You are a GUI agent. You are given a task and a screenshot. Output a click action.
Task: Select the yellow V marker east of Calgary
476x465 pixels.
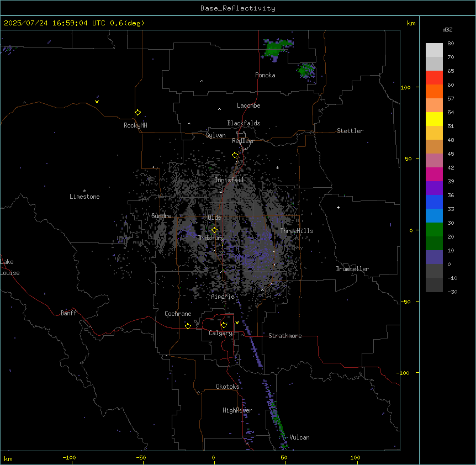(x=237, y=323)
